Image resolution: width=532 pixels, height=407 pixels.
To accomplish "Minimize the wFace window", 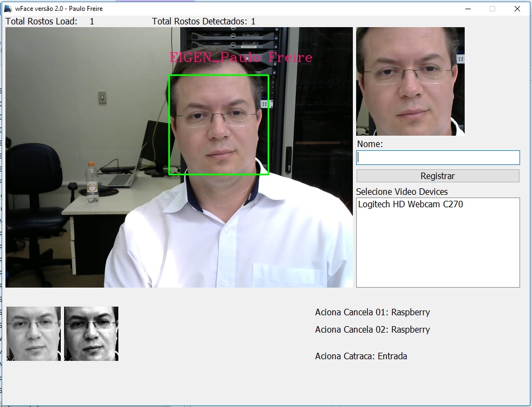I will [467, 9].
